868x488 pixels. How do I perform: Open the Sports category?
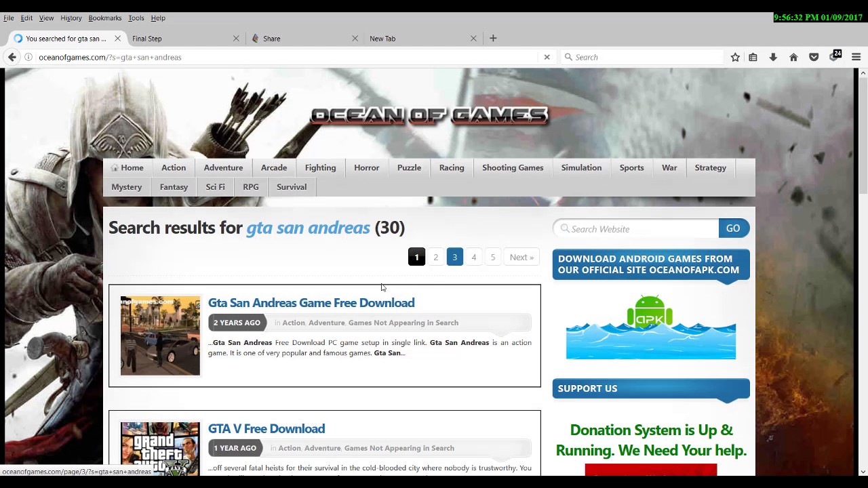[631, 168]
